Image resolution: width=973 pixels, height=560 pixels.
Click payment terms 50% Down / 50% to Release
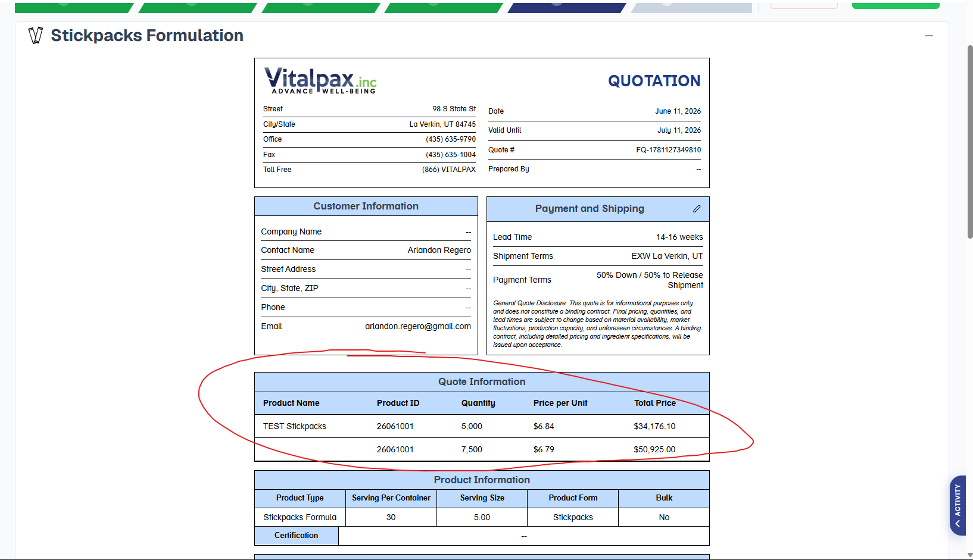(x=650, y=280)
